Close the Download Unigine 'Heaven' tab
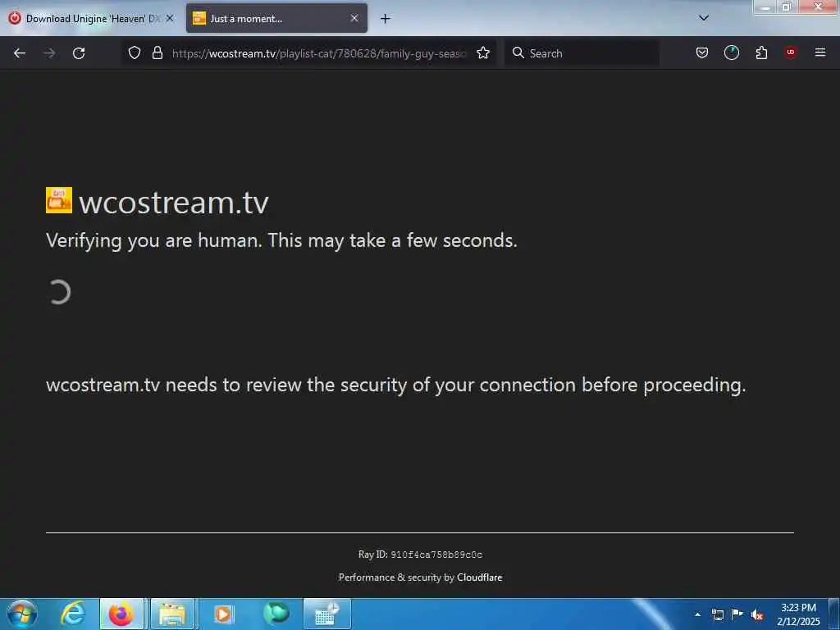Screen dimensions: 840x630 click(x=170, y=18)
